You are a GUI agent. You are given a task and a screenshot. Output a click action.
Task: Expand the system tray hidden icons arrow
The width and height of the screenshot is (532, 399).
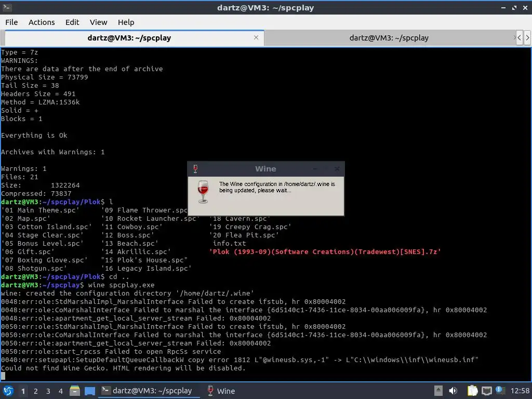(x=438, y=391)
